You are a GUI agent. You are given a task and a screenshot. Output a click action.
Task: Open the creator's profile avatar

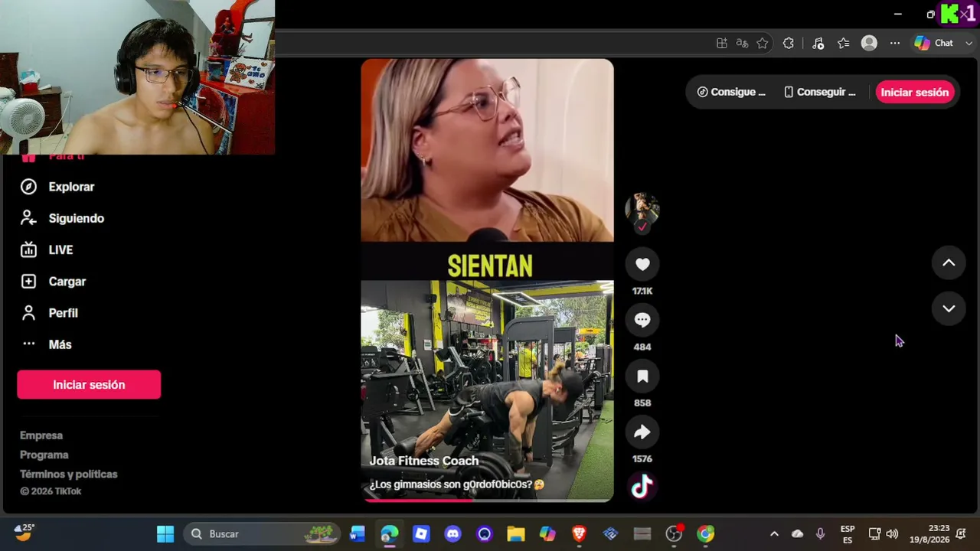pos(642,208)
